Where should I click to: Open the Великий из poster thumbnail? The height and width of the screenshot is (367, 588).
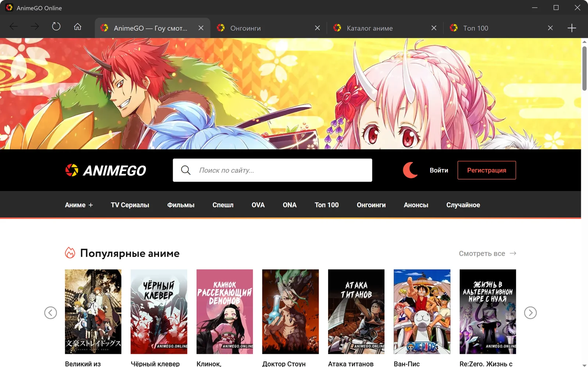(x=93, y=312)
